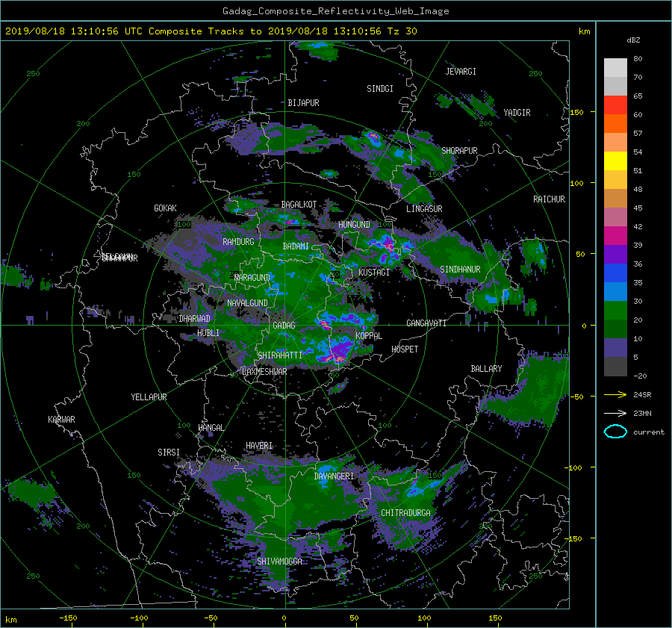This screenshot has width=672, height=628.
Task: Select the SIRSI label
Action: 169,453
